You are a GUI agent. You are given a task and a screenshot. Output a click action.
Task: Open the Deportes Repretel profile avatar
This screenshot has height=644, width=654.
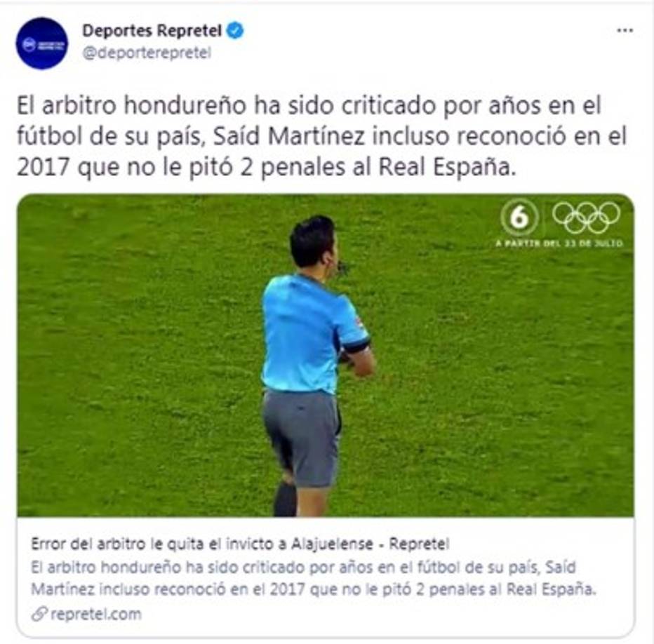(41, 43)
